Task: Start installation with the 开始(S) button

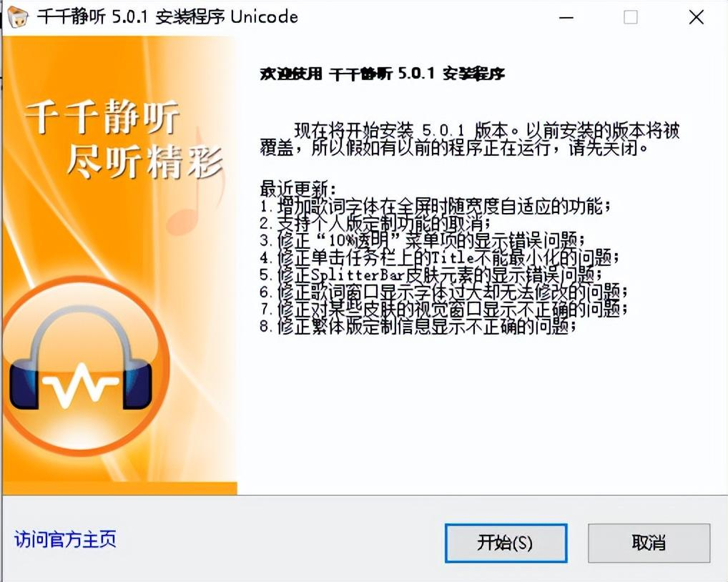Action: (x=506, y=543)
